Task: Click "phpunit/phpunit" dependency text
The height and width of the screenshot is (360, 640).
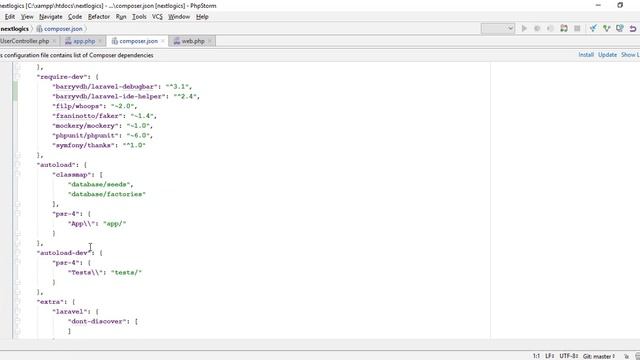Action: [x=85, y=136]
